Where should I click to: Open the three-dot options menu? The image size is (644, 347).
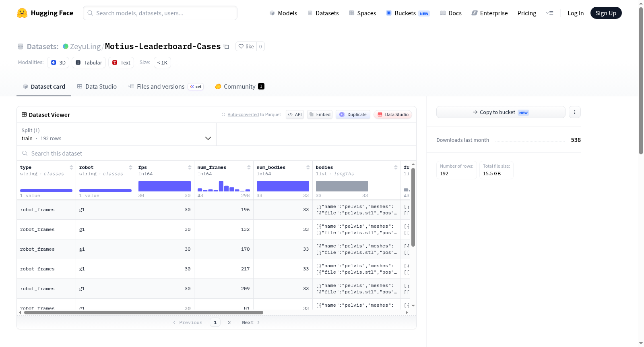click(x=575, y=112)
